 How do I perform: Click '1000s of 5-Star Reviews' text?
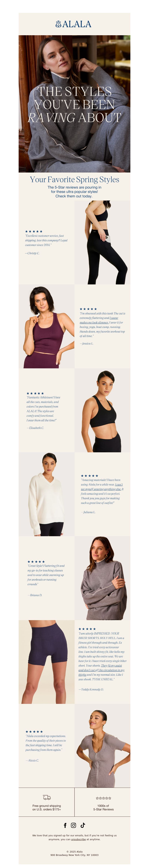click(103, 807)
